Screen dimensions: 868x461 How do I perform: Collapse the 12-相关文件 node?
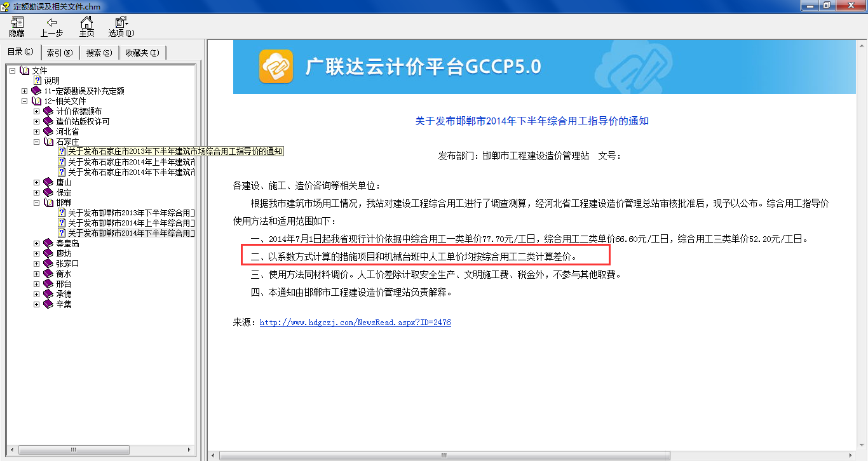click(x=25, y=101)
